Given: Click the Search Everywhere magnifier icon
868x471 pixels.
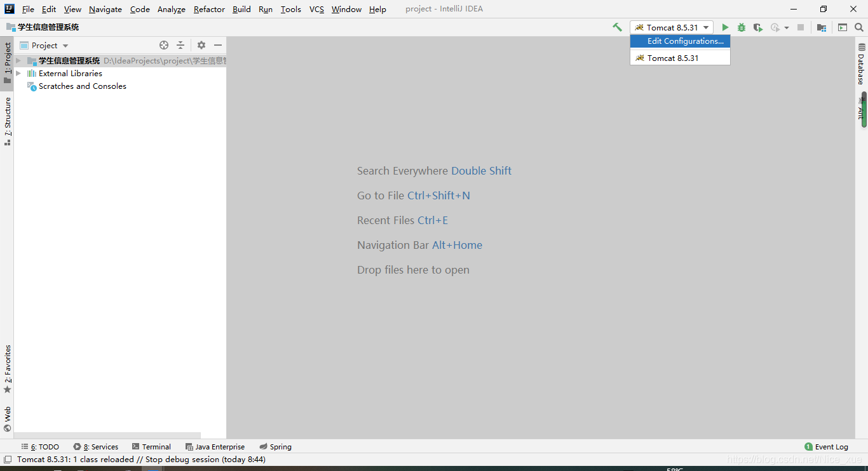Looking at the screenshot, I should [x=859, y=27].
